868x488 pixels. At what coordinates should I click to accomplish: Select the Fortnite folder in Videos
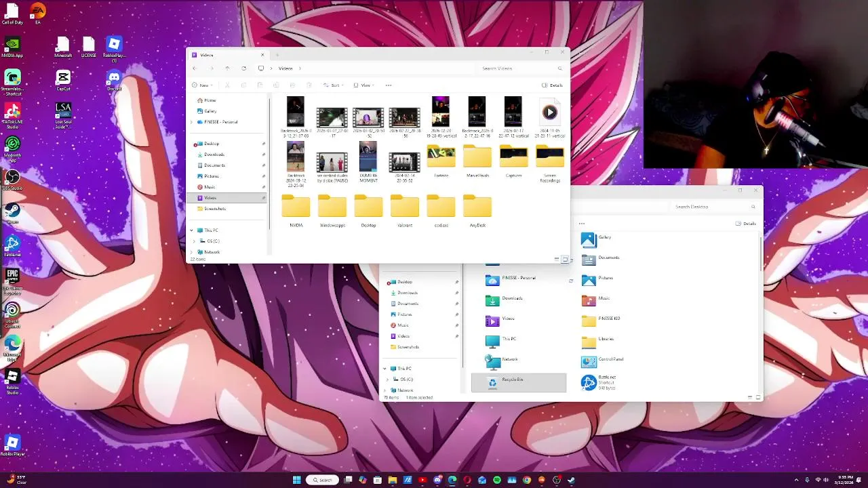[x=441, y=161]
